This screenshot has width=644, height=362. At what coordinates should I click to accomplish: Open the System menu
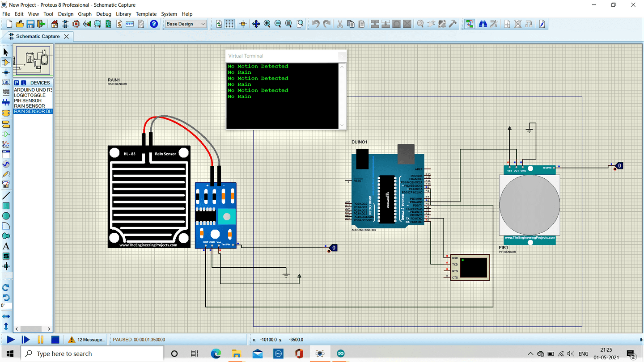169,14
